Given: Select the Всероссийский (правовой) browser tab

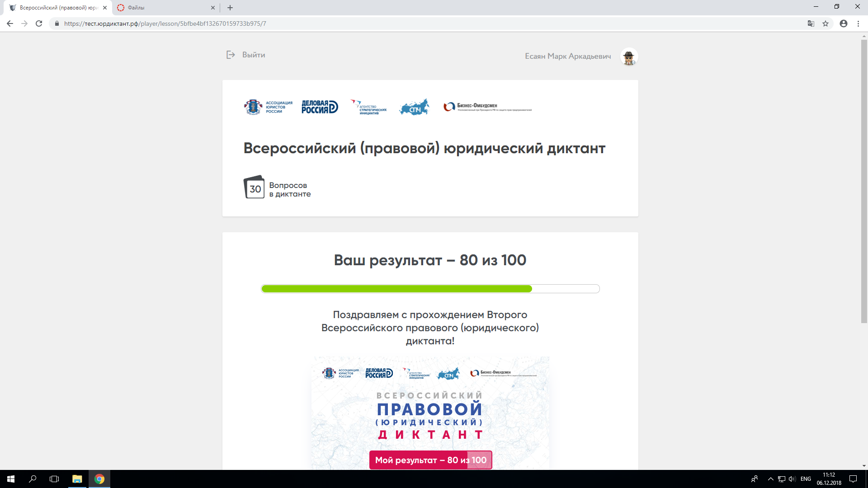Looking at the screenshot, I should point(59,8).
